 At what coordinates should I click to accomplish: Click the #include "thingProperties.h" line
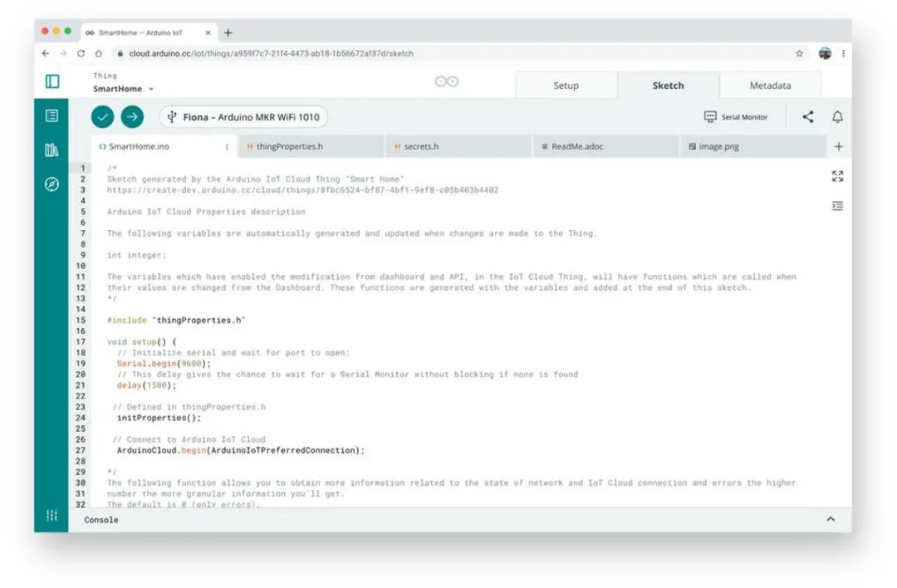pyautogui.click(x=176, y=321)
